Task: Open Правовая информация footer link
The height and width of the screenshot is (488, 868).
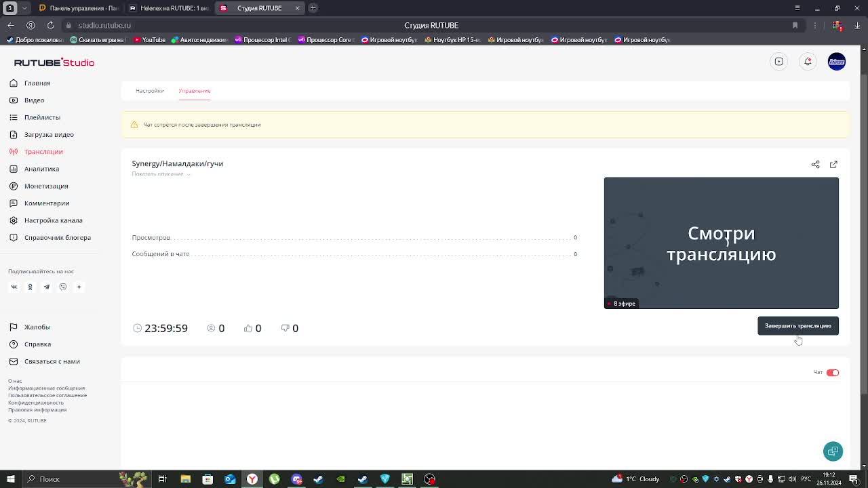Action: 37,409
